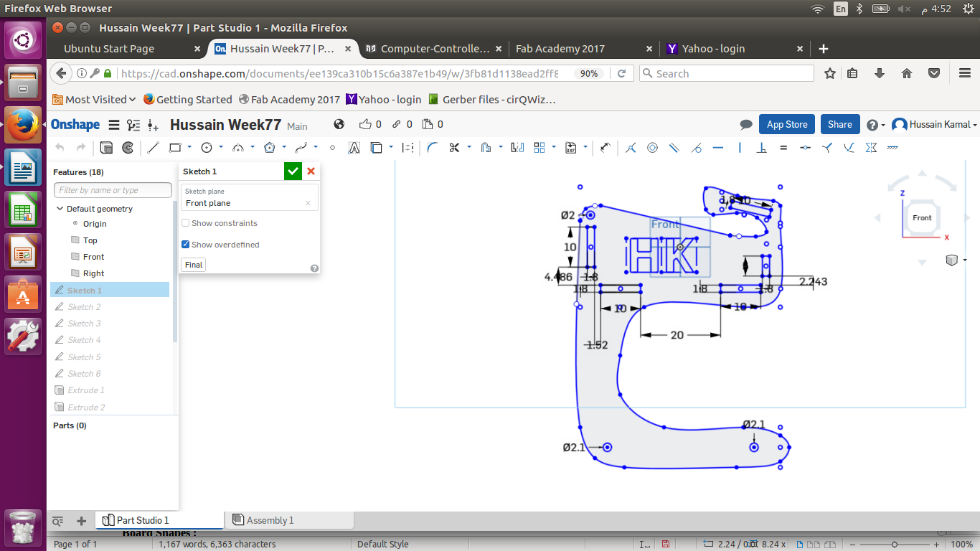
Task: Select the Point sketch tool
Action: (x=332, y=148)
